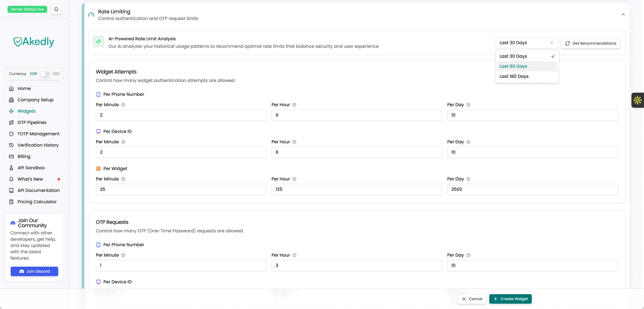
Task: Click the Create Widget button
Action: click(510, 299)
